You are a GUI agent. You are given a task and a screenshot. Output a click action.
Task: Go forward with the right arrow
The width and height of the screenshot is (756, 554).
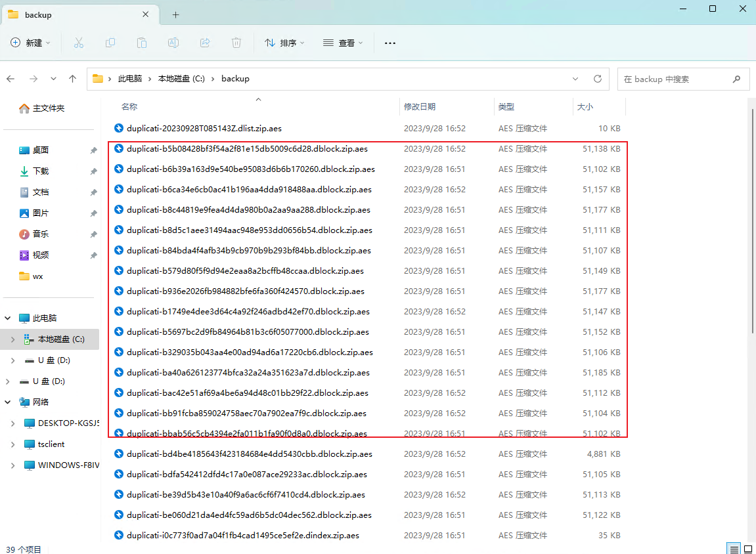coord(33,79)
